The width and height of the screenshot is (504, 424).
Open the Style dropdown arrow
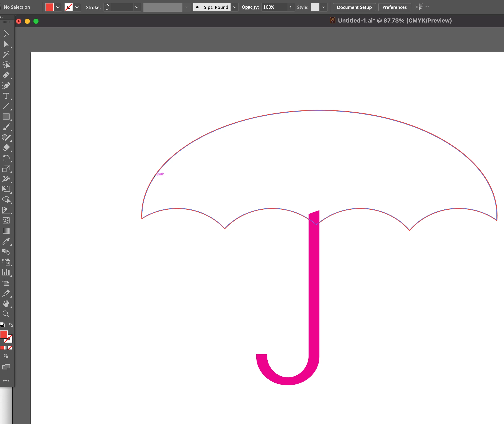[x=324, y=7]
